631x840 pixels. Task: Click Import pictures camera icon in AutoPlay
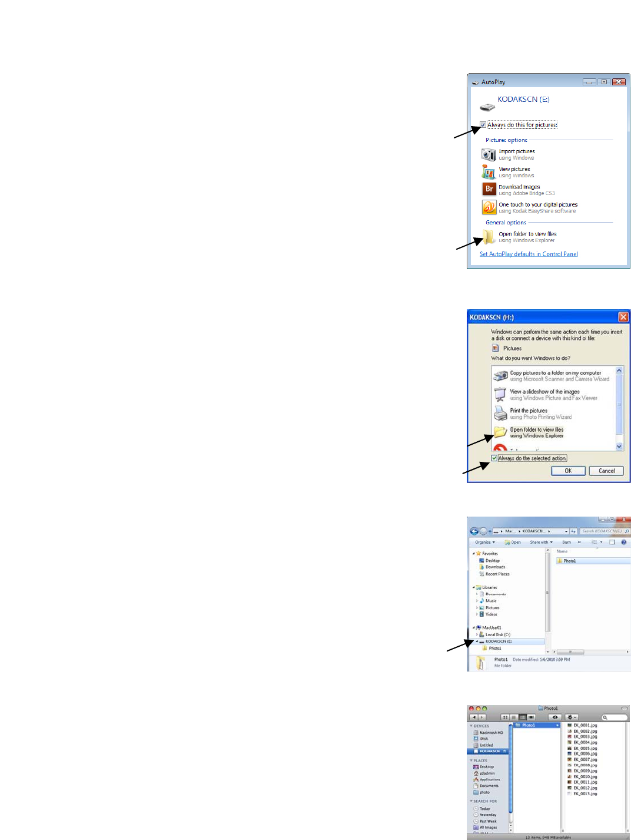pyautogui.click(x=489, y=154)
